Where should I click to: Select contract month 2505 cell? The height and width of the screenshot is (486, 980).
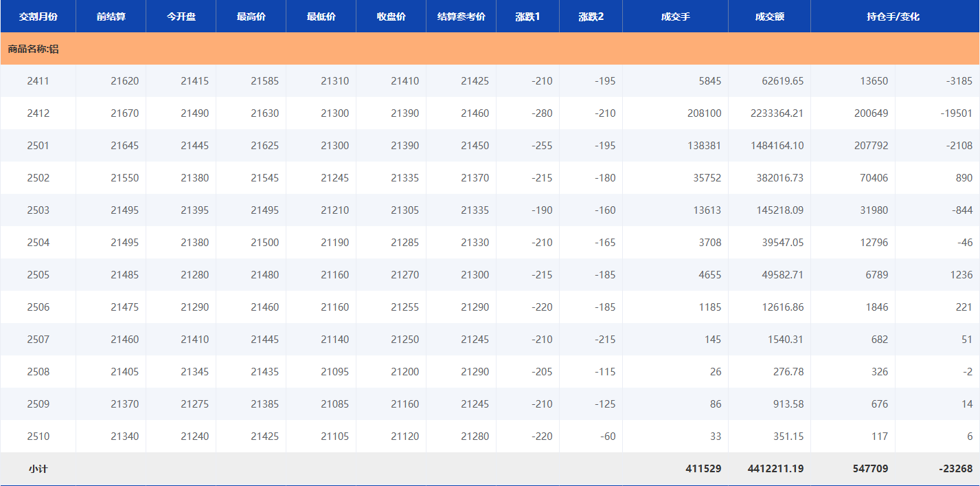[38, 275]
